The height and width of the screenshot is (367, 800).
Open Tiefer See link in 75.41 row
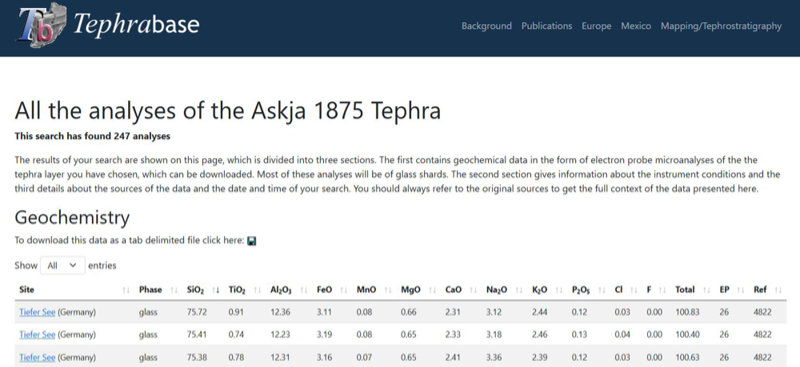(37, 334)
